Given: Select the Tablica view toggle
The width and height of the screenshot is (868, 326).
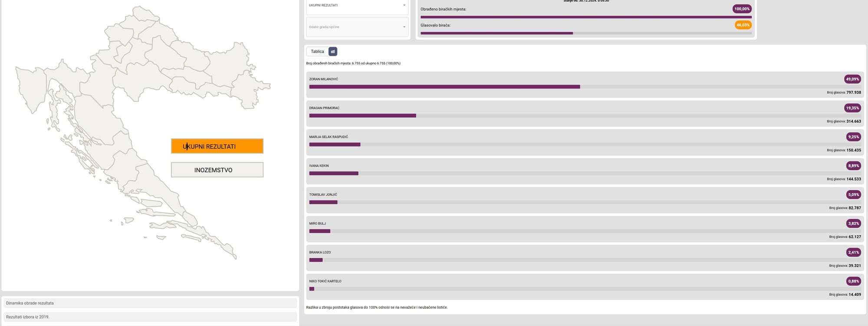Looking at the screenshot, I should pos(317,52).
